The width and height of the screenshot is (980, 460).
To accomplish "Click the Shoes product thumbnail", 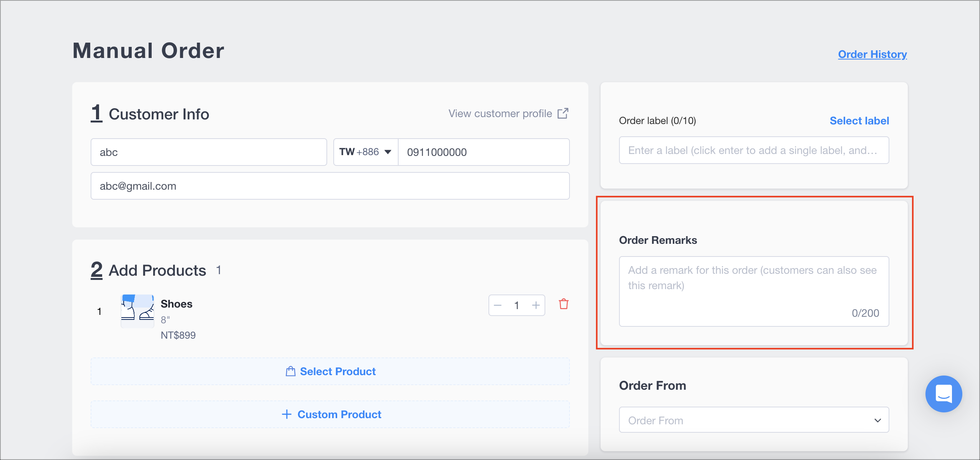I will click(x=137, y=311).
